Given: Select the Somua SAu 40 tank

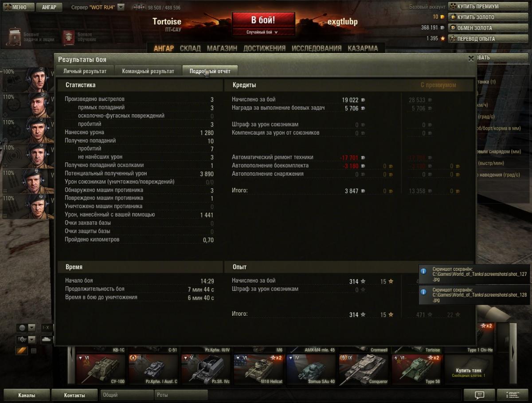Looking at the screenshot, I should pos(312,370).
